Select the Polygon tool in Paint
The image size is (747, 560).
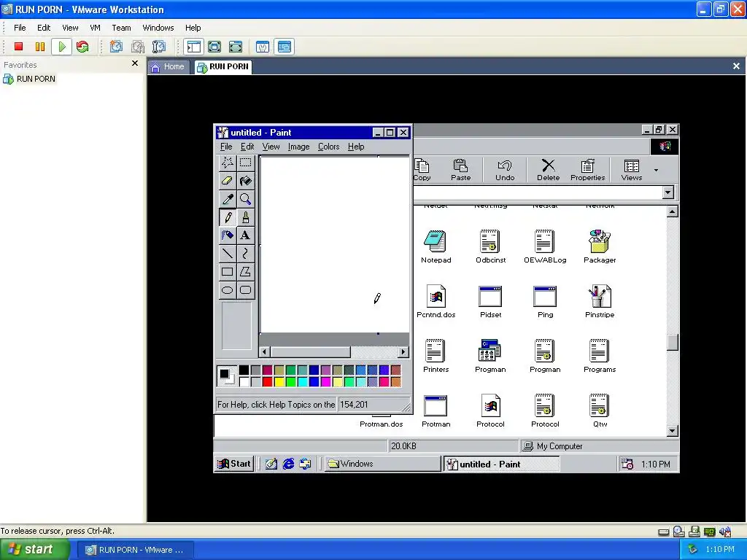(245, 272)
